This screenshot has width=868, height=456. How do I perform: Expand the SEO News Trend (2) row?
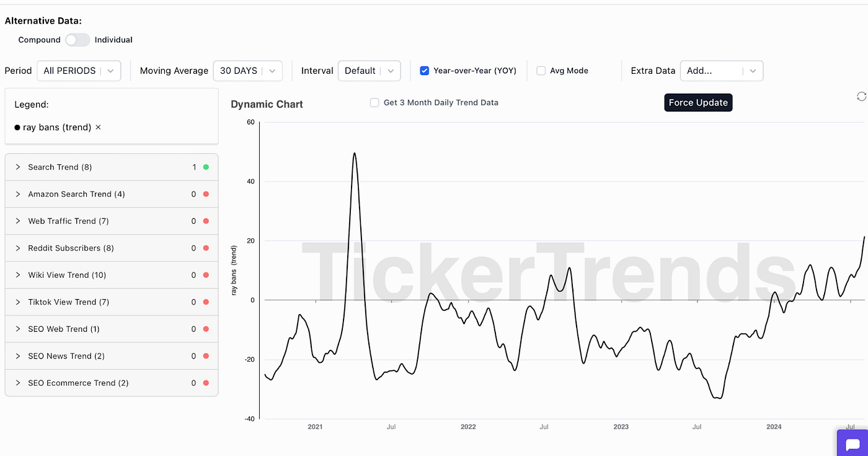tap(112, 356)
